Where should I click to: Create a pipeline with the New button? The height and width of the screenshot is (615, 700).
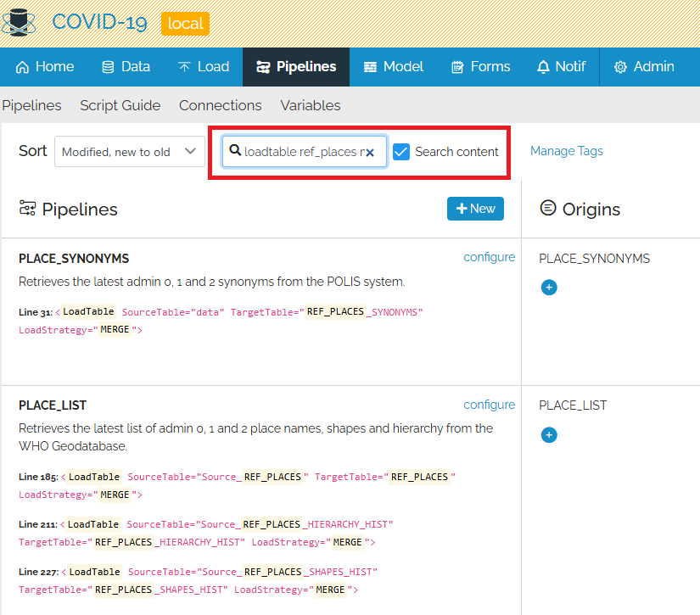475,209
